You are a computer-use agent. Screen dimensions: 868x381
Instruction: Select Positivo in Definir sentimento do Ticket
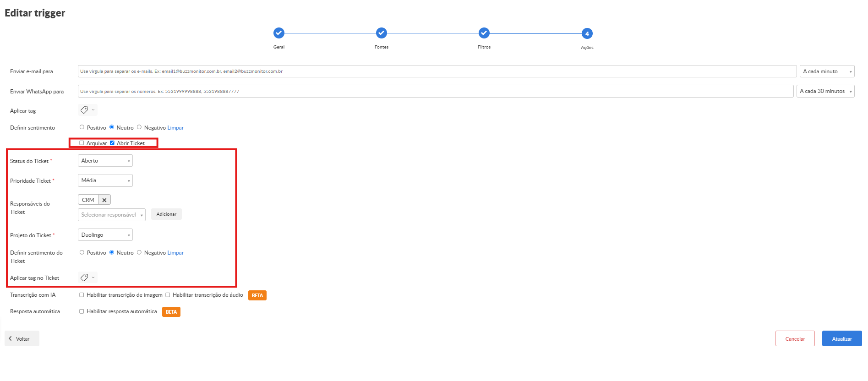82,252
